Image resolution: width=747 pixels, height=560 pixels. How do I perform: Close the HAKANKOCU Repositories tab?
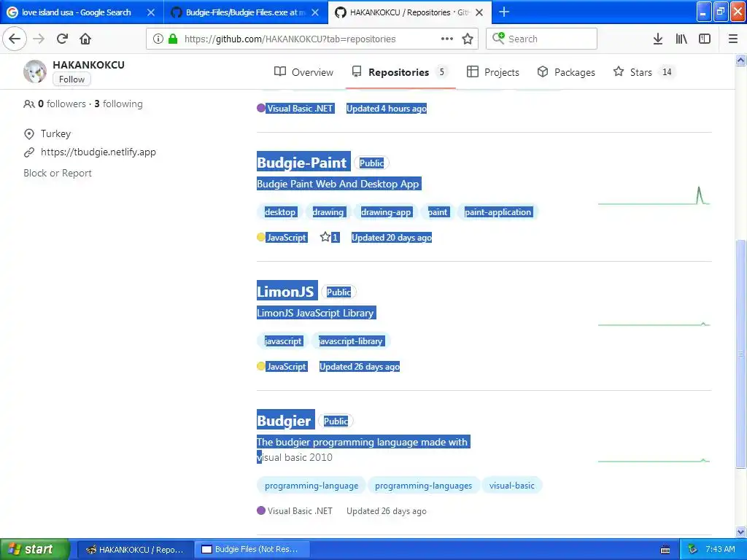(480, 12)
